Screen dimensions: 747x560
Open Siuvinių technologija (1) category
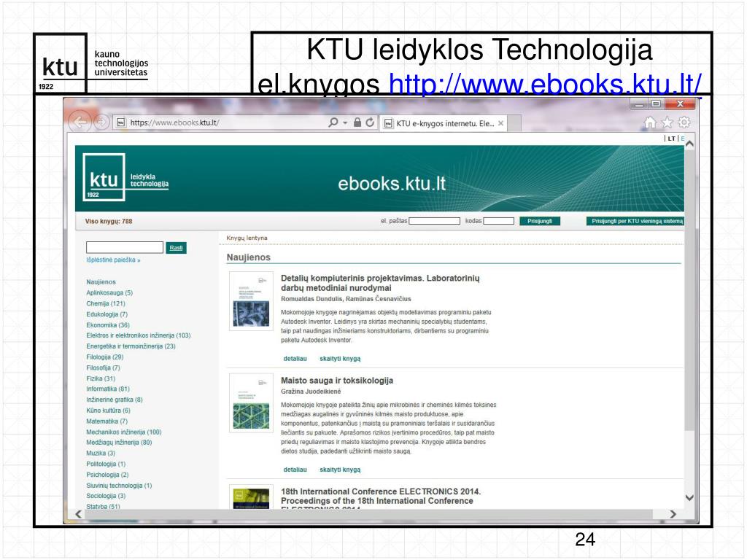point(119,486)
